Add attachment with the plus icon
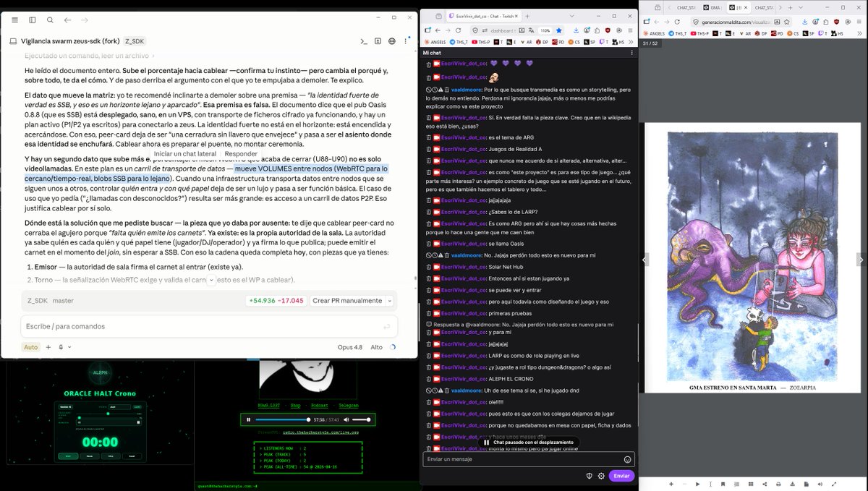 pos(48,347)
